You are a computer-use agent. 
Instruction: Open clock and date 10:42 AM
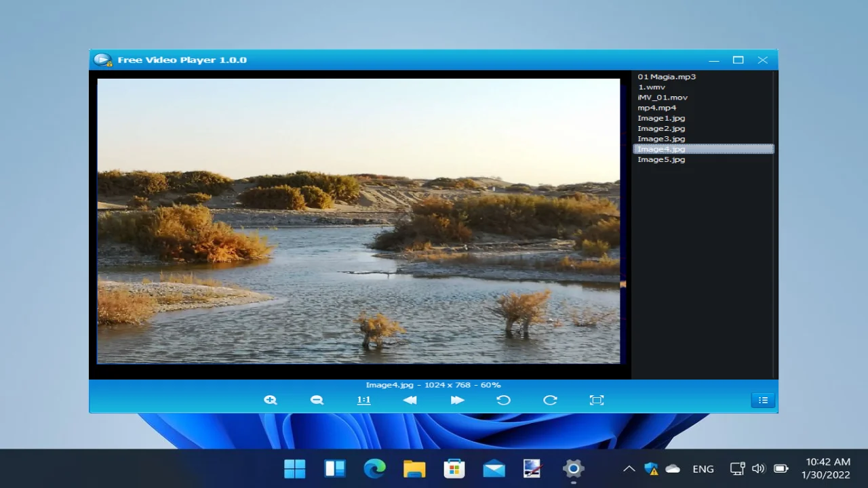point(826,468)
